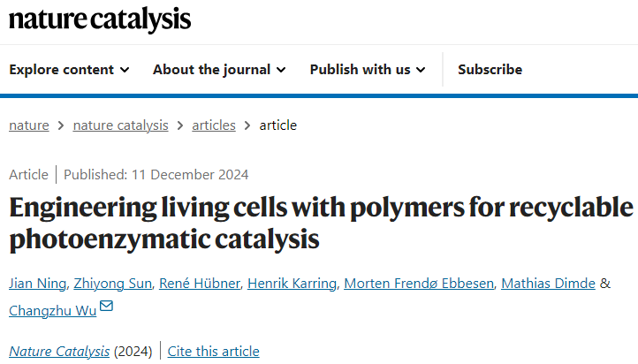The width and height of the screenshot is (638, 364).
Task: Select Mathias Dimde author link
Action: (548, 283)
